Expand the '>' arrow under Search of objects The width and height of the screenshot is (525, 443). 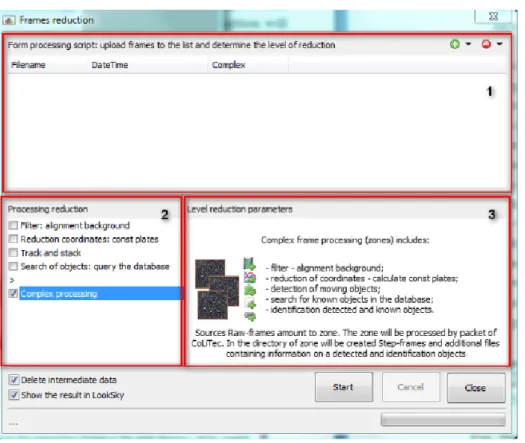coord(12,280)
